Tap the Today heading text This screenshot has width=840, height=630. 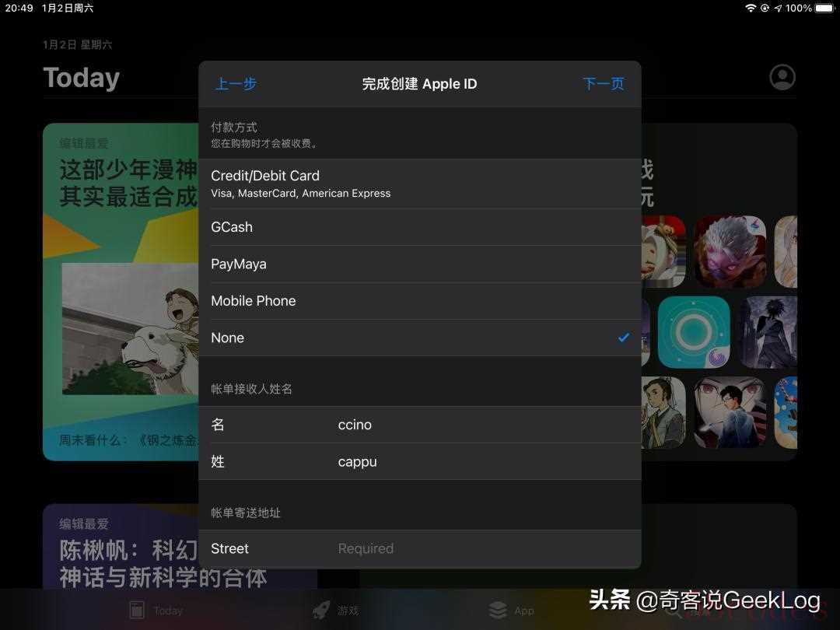coord(82,79)
